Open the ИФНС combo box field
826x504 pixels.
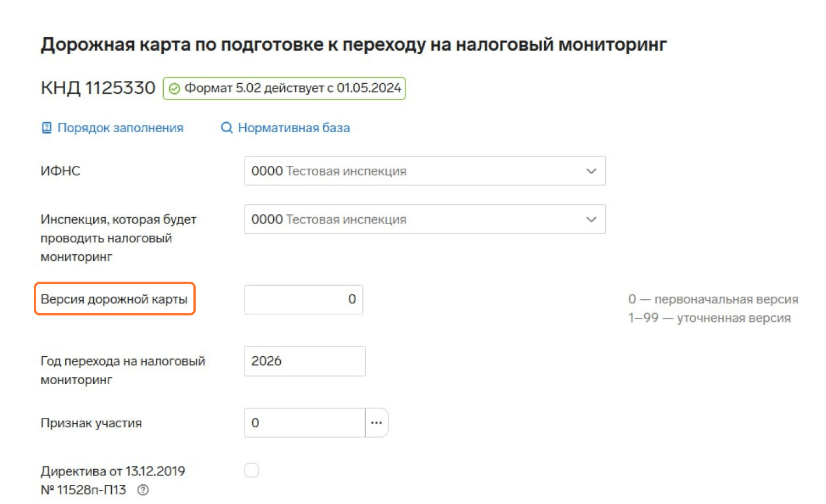click(425, 171)
